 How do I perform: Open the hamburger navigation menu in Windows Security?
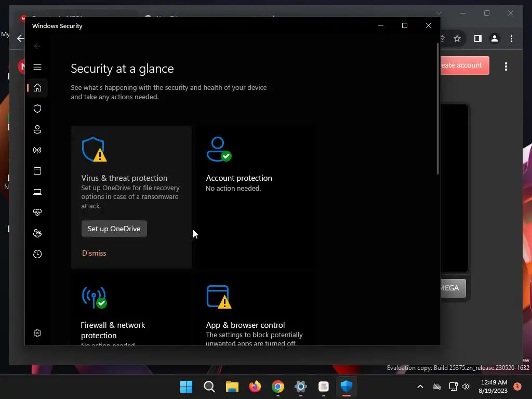(37, 67)
